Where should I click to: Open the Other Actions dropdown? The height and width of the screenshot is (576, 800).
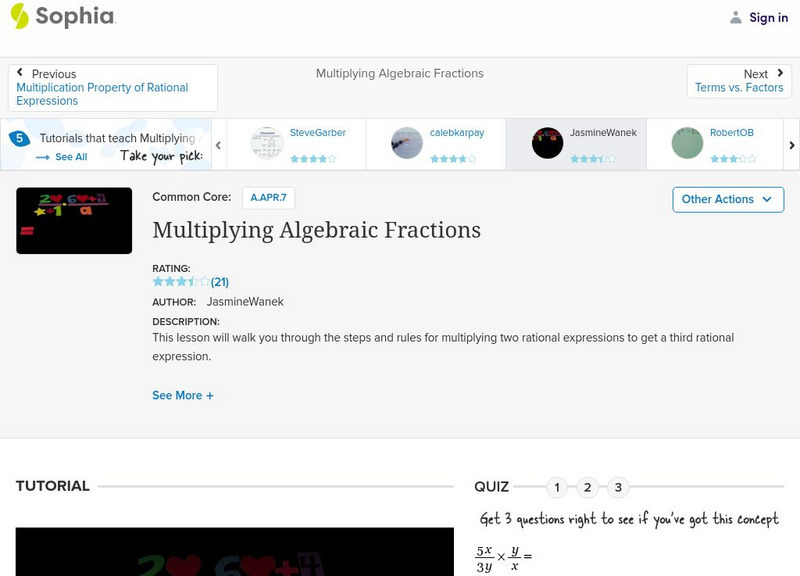click(727, 199)
